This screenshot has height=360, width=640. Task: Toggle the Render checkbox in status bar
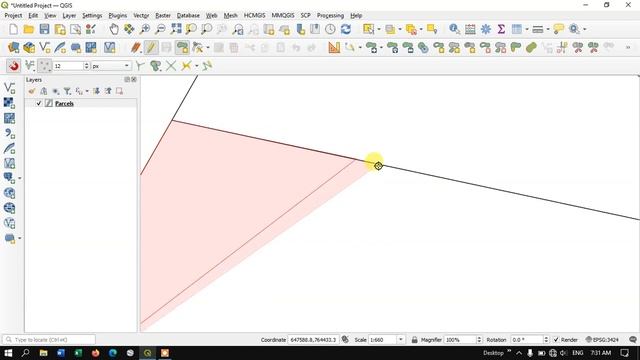click(x=556, y=340)
